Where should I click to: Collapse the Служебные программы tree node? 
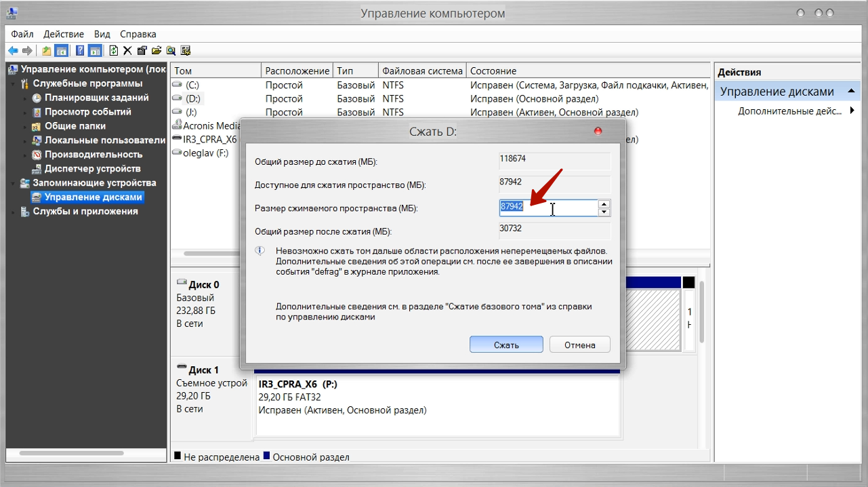14,84
